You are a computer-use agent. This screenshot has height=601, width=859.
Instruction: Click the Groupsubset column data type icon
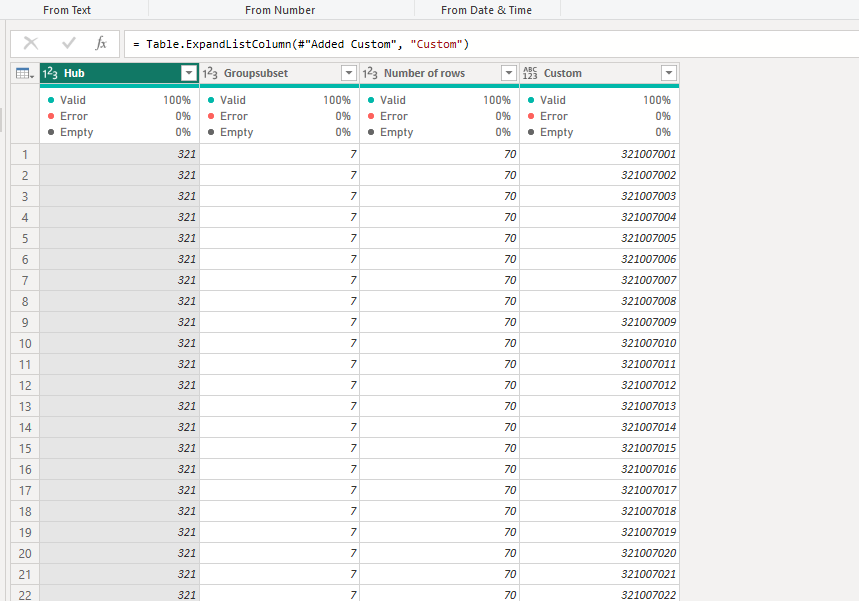click(x=210, y=73)
